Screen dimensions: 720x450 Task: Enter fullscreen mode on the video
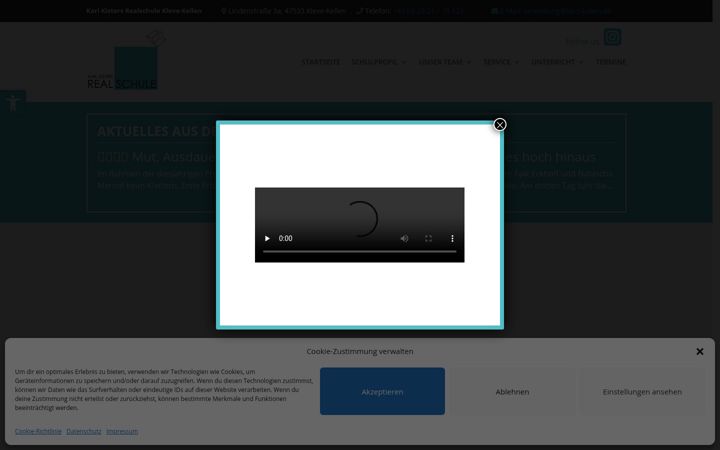pyautogui.click(x=428, y=238)
